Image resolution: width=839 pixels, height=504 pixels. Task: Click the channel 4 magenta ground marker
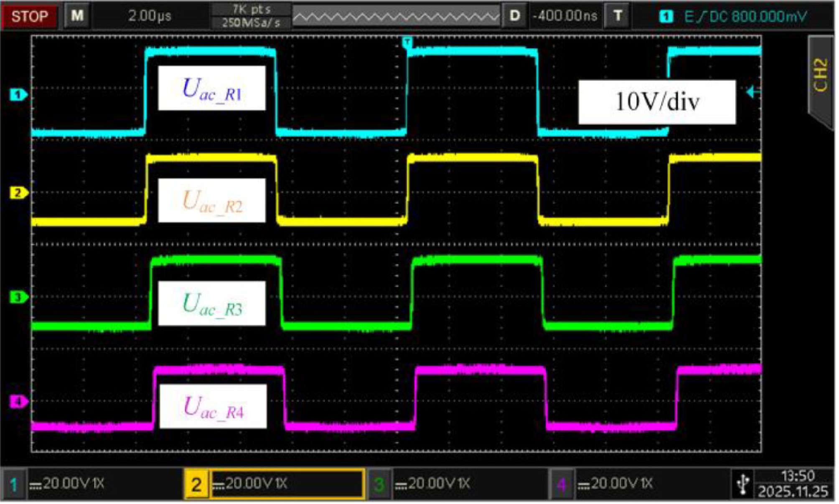pos(18,402)
